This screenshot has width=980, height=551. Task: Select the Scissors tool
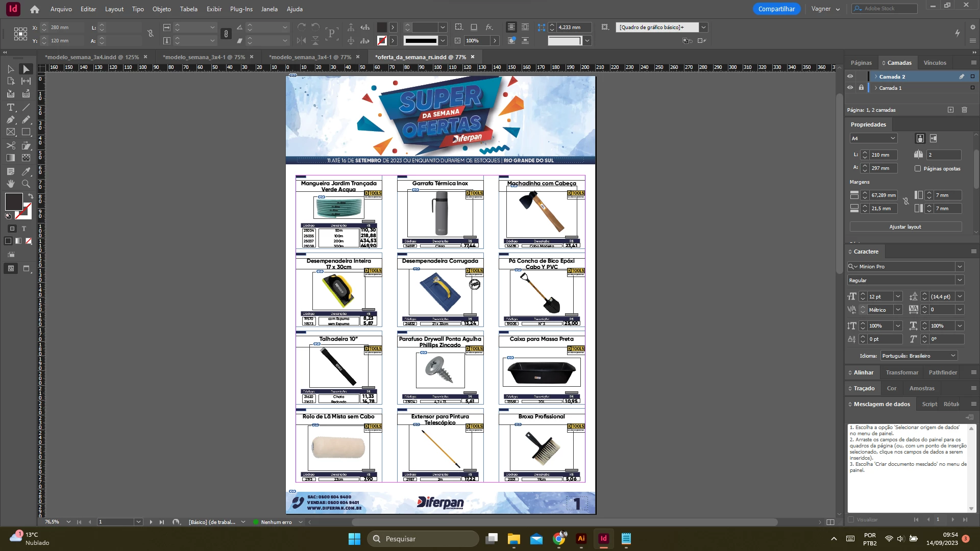pyautogui.click(x=10, y=145)
